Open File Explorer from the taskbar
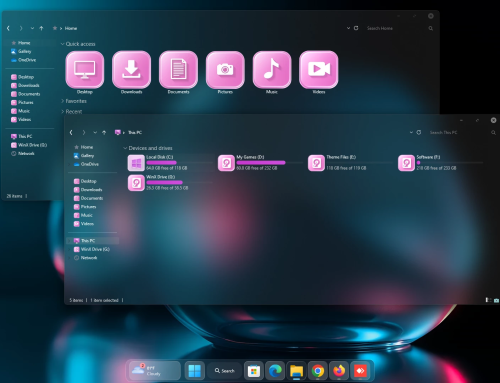Viewport: 500px width, 383px height. 296,371
